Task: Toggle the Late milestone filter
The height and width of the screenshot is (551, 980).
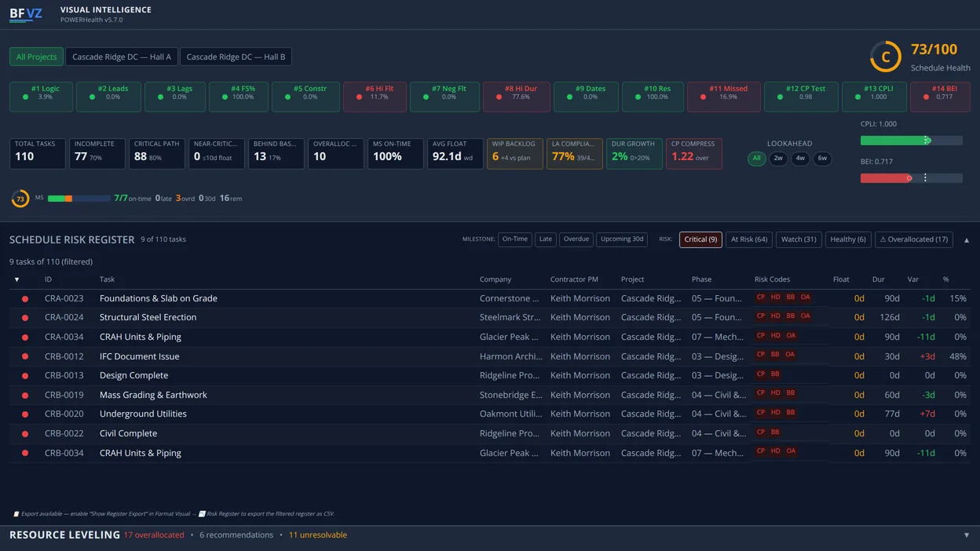Action: (x=546, y=239)
